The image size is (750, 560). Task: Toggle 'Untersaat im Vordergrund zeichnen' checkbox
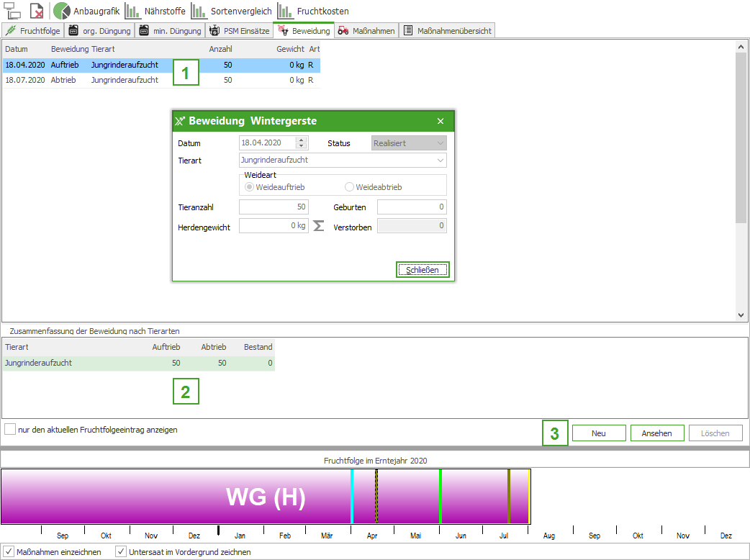point(121,552)
